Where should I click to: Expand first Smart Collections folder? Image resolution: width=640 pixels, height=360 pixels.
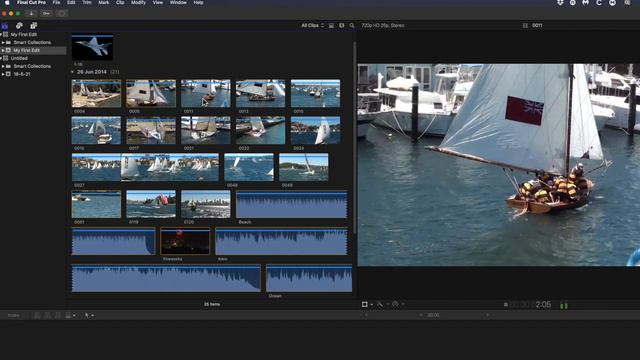[3, 42]
